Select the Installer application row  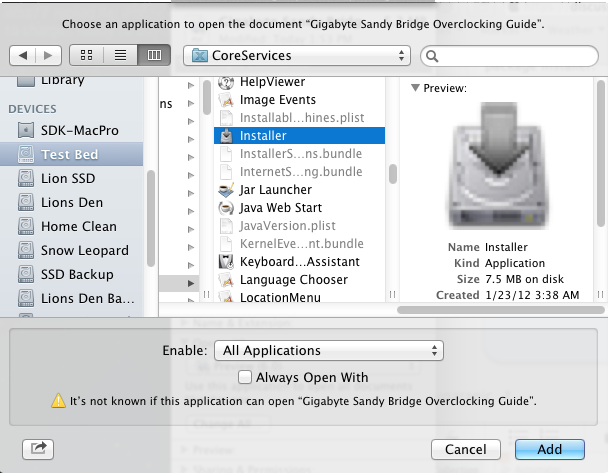click(x=299, y=136)
